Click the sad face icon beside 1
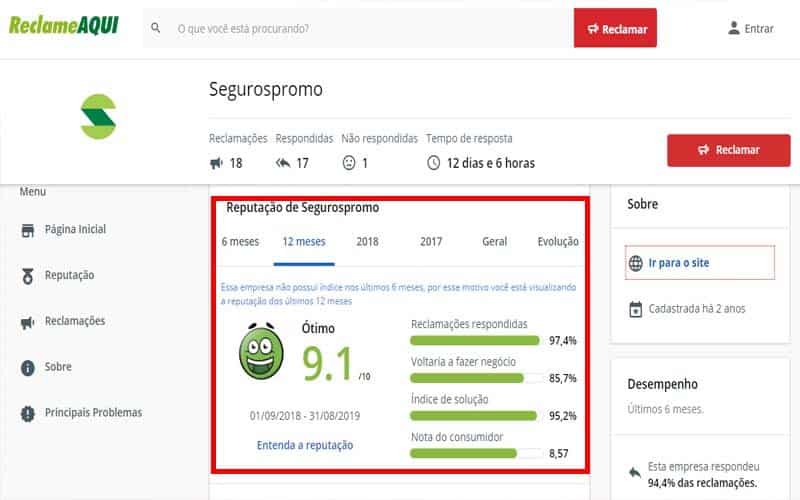Image resolution: width=800 pixels, height=500 pixels. (x=349, y=163)
